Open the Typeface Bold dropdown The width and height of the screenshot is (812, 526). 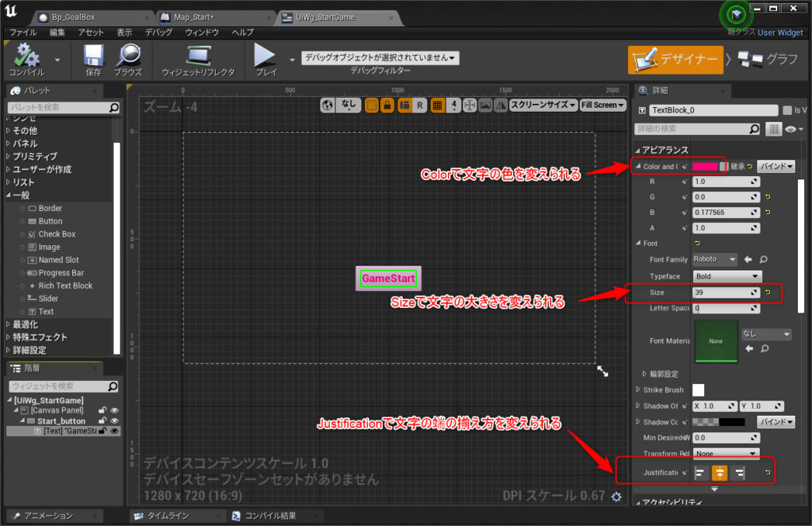pos(726,276)
